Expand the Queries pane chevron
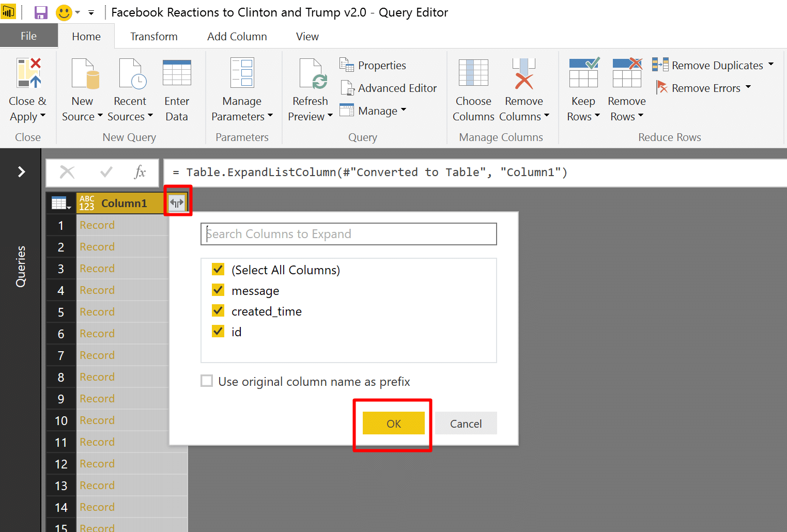 (x=21, y=171)
